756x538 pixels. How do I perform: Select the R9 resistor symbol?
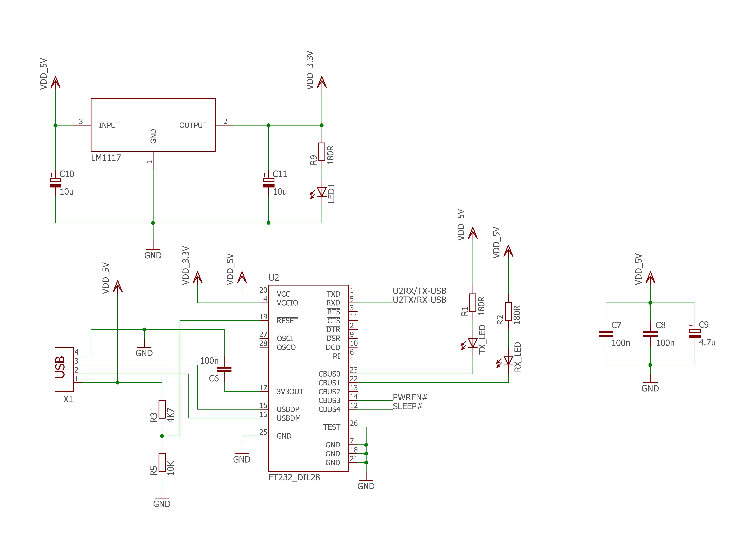coord(322,152)
